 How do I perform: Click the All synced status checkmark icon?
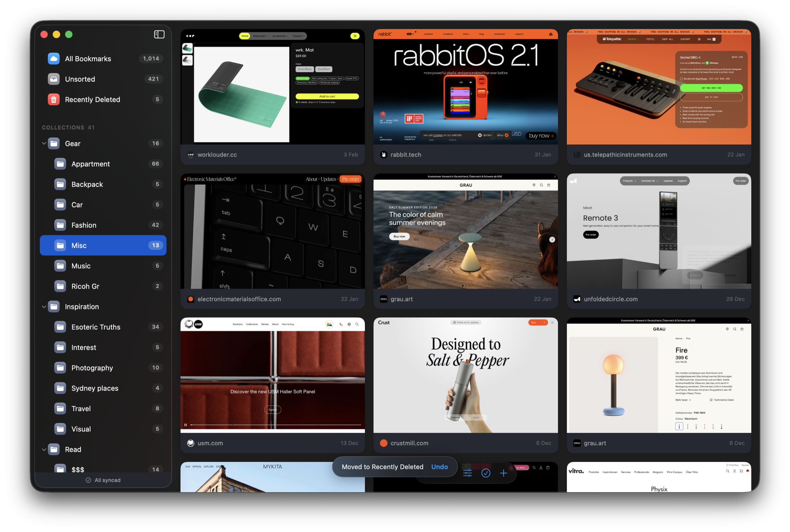[x=88, y=480]
